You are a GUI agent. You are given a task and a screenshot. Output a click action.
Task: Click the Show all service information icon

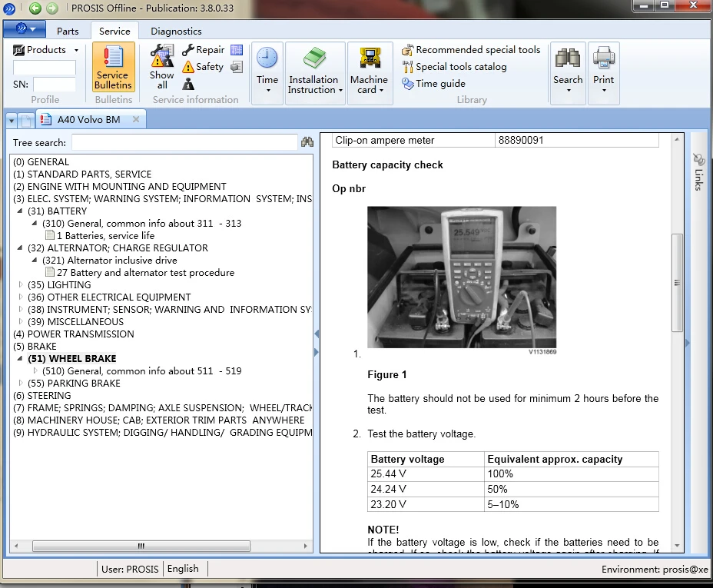(x=162, y=67)
